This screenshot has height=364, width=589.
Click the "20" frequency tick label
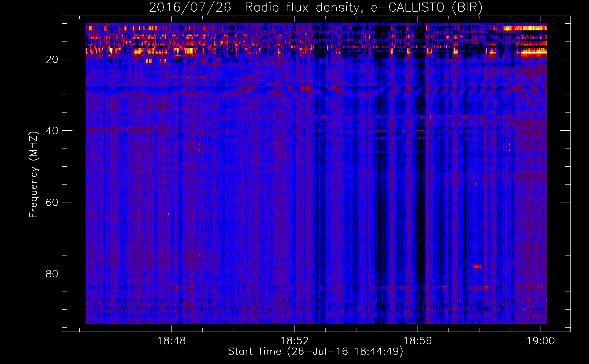(52, 59)
